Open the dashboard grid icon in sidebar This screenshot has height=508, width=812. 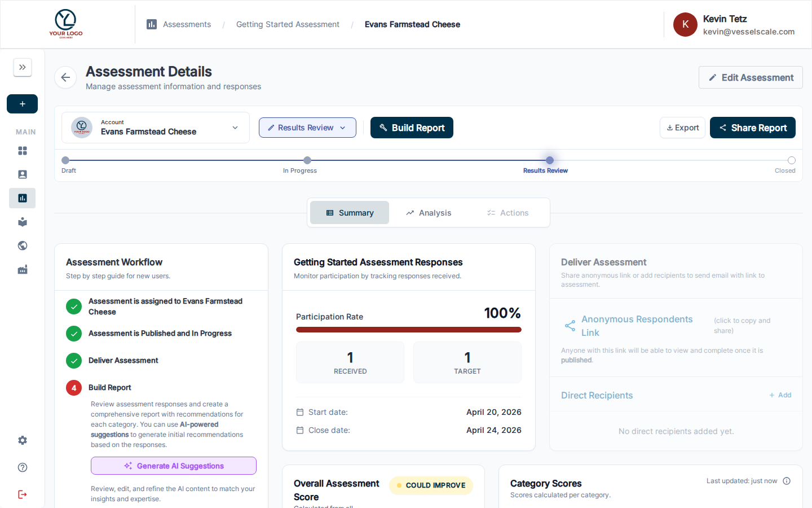click(23, 151)
